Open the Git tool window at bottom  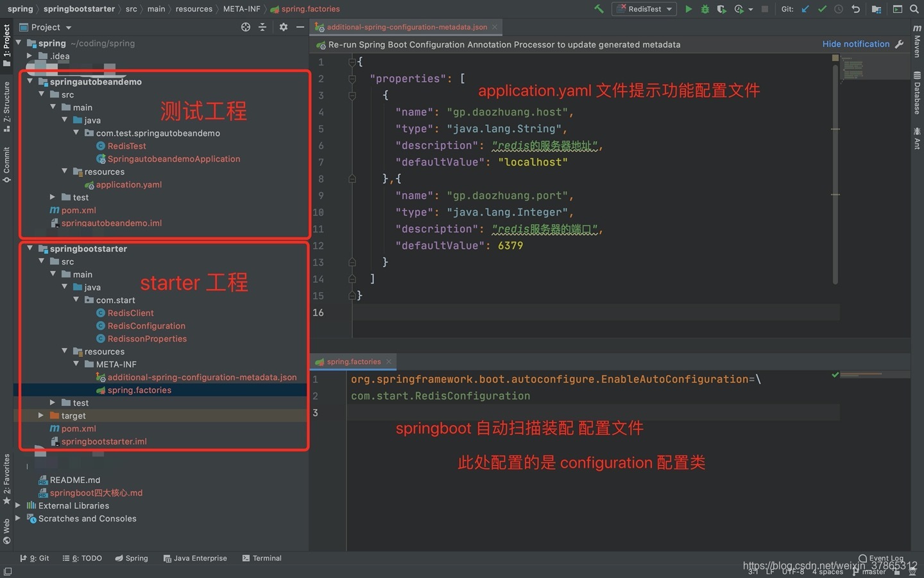tap(35, 558)
